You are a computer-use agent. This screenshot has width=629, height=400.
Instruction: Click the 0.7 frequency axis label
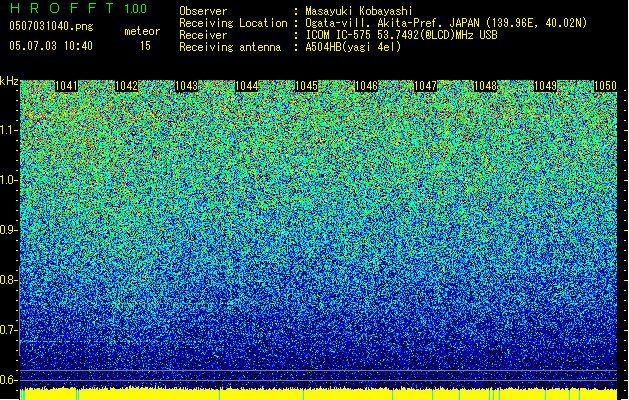pyautogui.click(x=9, y=330)
